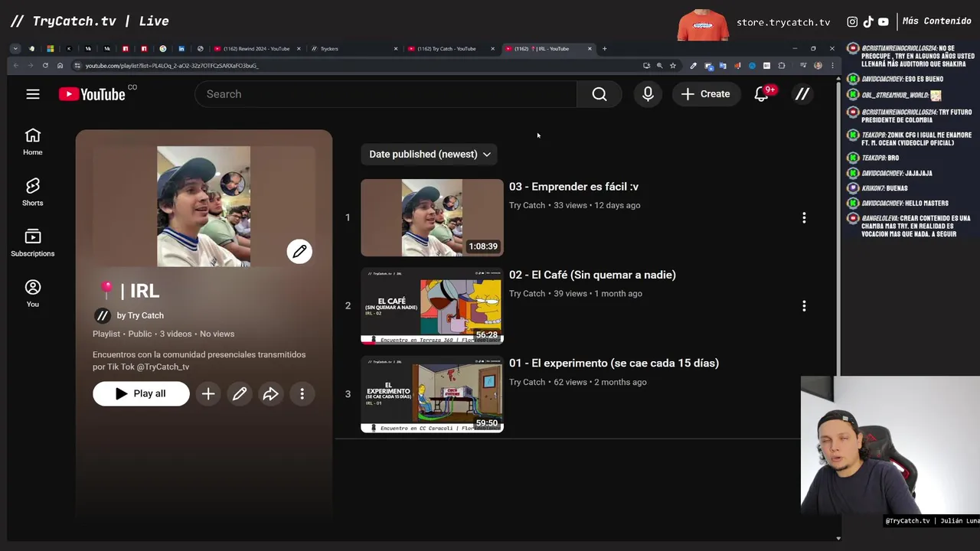Go to Home in the sidebar
Image resolution: width=980 pixels, height=551 pixels.
click(32, 142)
